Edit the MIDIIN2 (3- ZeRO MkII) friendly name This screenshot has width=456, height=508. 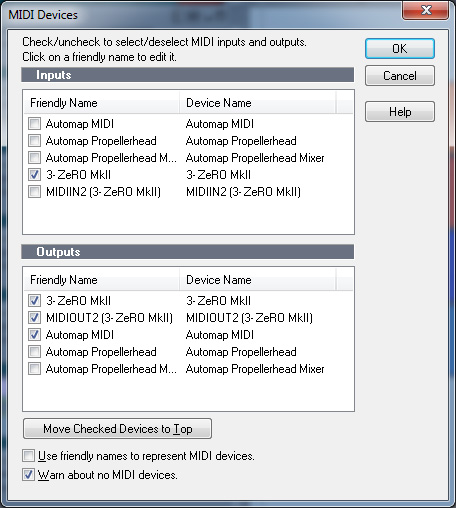coord(103,192)
